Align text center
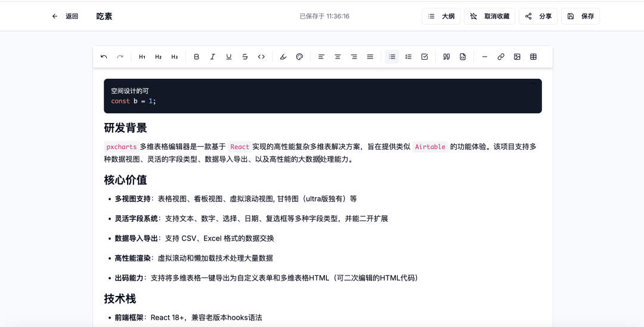This screenshot has width=644, height=327. [338, 57]
